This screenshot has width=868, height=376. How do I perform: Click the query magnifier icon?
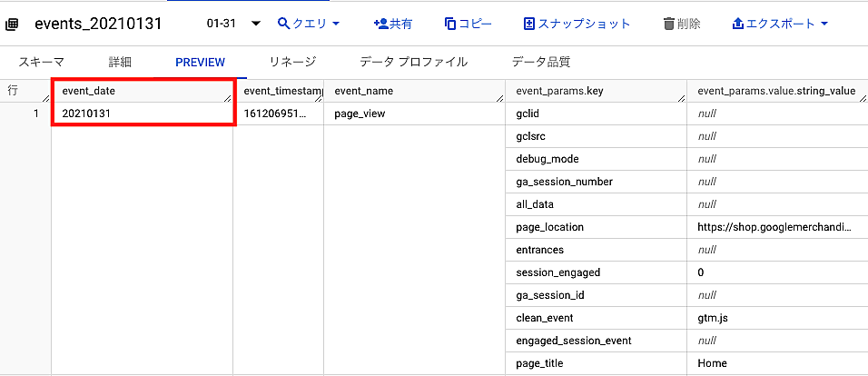284,23
